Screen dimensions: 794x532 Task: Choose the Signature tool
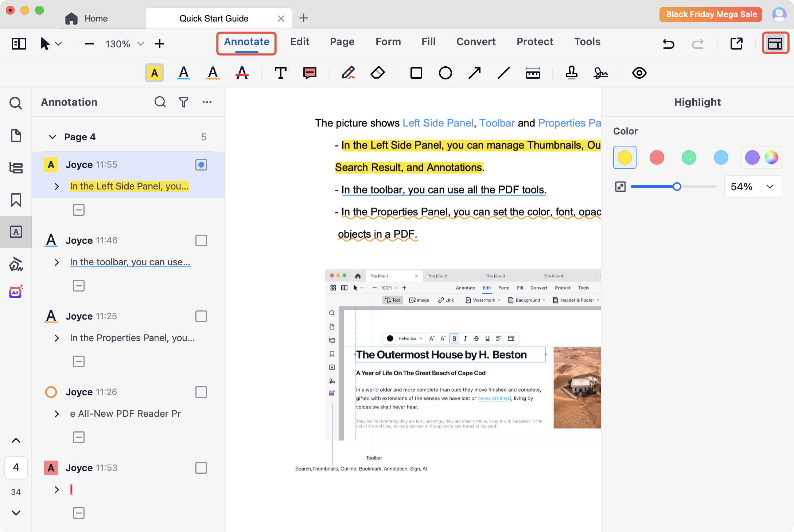600,73
